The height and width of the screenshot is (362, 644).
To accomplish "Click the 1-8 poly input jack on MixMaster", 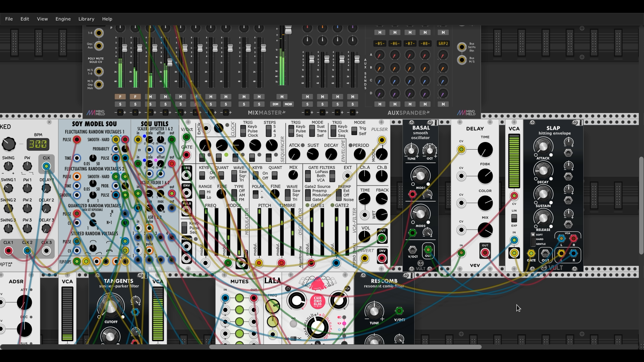I will 99,33.
